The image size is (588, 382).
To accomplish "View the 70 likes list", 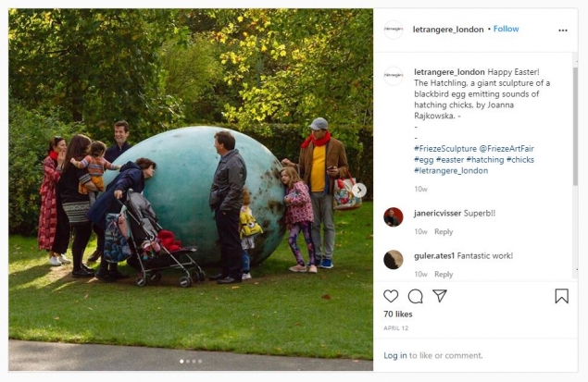I will pyautogui.click(x=398, y=314).
